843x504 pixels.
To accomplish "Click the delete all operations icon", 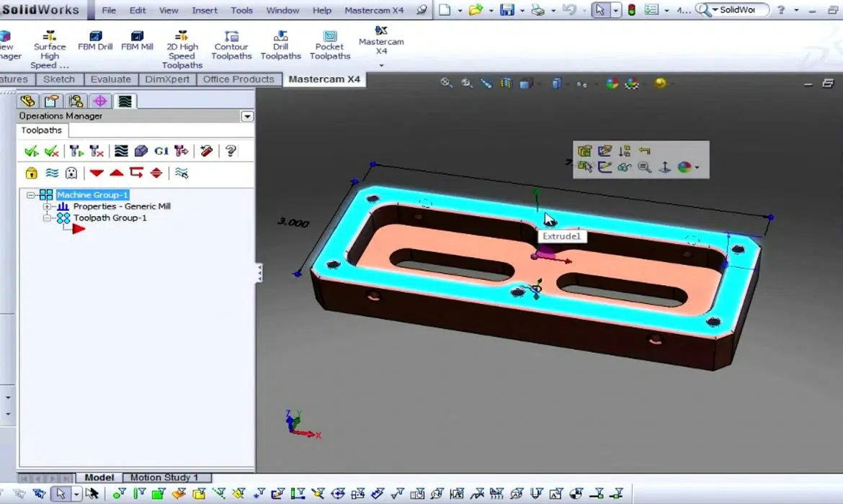I will tap(207, 151).
